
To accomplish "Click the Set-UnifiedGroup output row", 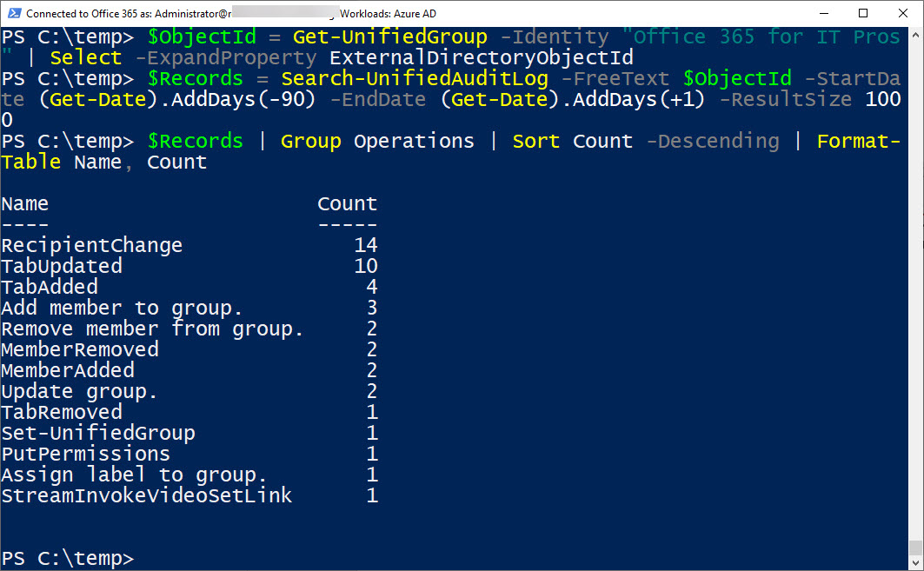I will click(x=98, y=433).
